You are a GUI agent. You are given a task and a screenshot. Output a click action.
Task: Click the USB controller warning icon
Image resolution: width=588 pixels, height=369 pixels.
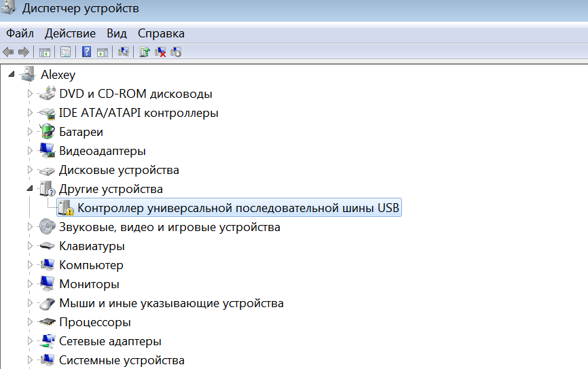pyautogui.click(x=66, y=207)
